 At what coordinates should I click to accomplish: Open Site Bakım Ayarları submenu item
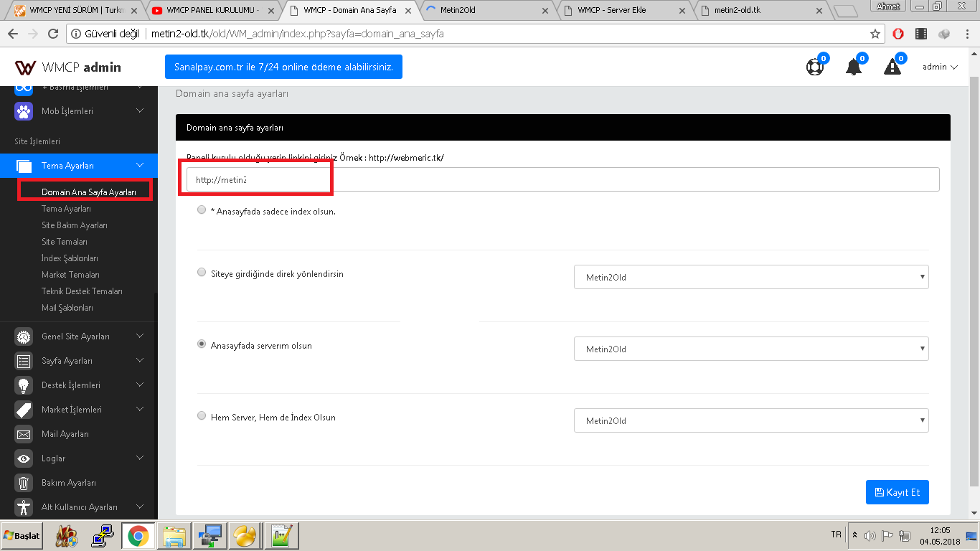click(75, 225)
